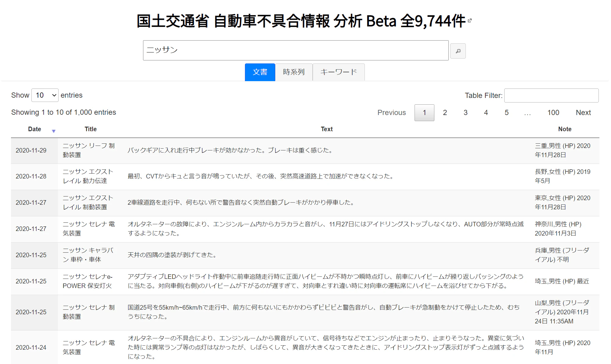Click the Next page button
This screenshot has width=611, height=364.
583,113
